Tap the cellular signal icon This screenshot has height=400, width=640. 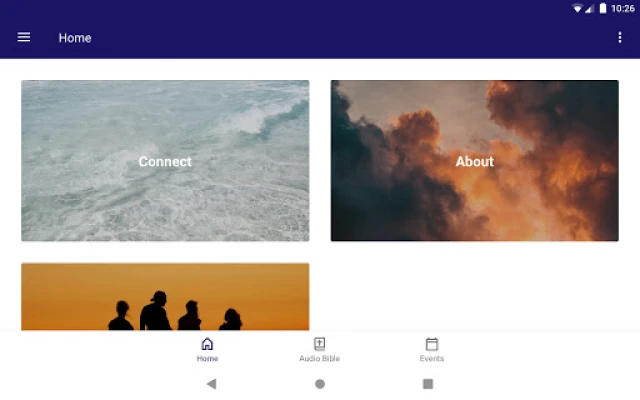[589, 9]
